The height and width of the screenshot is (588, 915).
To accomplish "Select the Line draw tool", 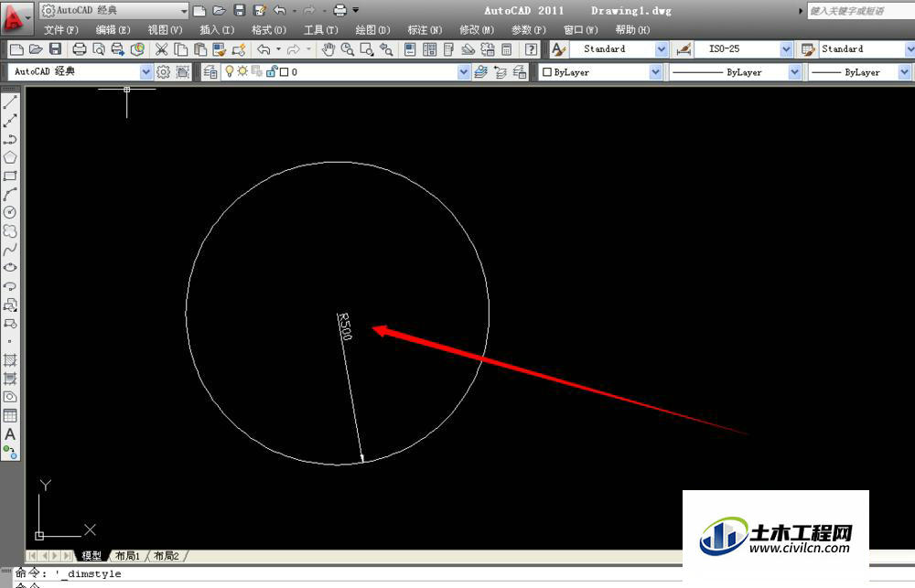I will [10, 102].
